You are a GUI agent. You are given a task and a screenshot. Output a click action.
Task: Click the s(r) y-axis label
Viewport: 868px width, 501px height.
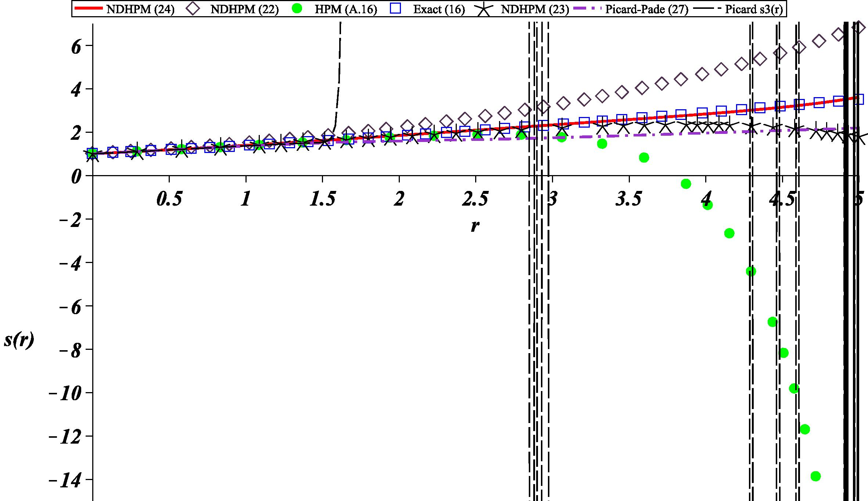coord(19,340)
